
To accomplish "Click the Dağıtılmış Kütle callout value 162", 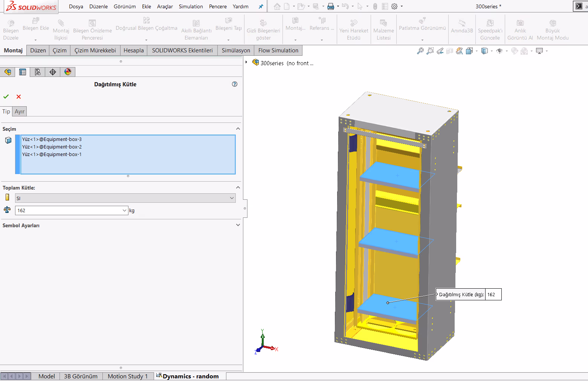I will [493, 295].
